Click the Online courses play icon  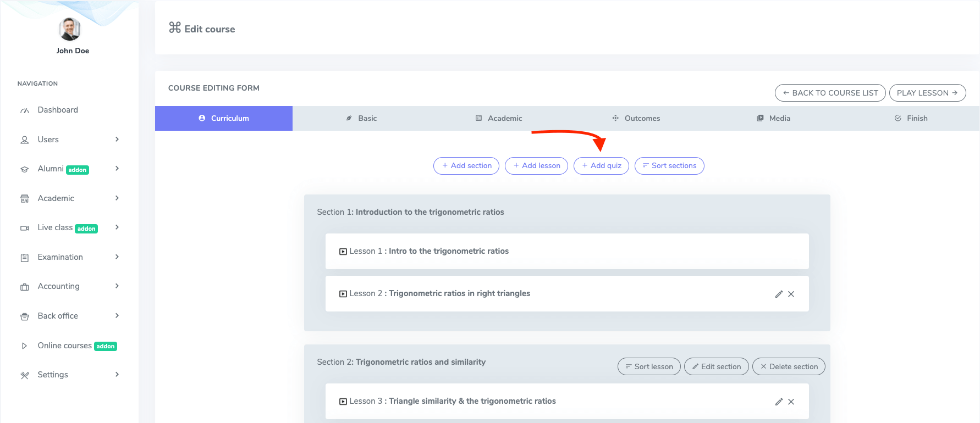point(24,346)
